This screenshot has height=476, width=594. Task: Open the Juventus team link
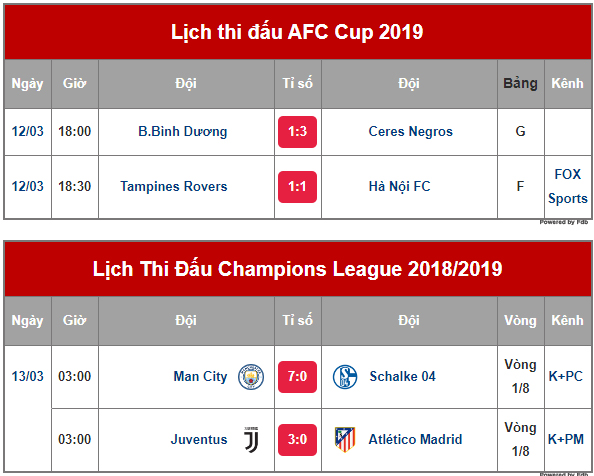199,439
